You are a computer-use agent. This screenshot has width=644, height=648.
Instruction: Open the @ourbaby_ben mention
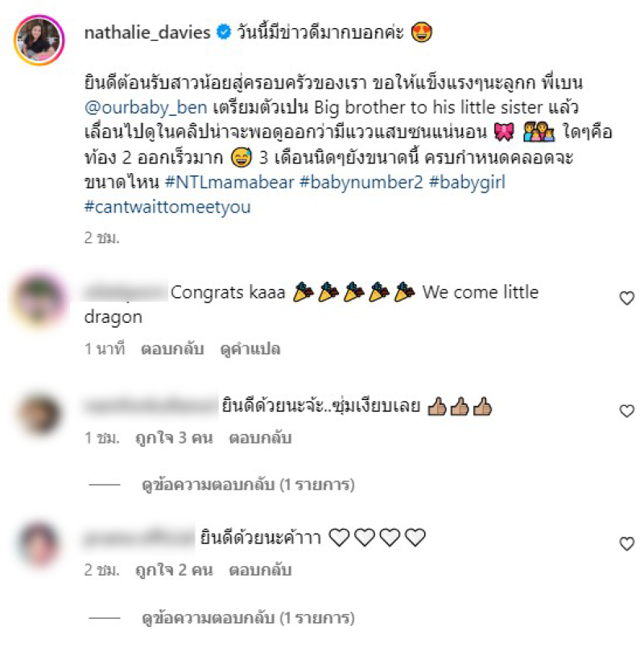tap(146, 107)
